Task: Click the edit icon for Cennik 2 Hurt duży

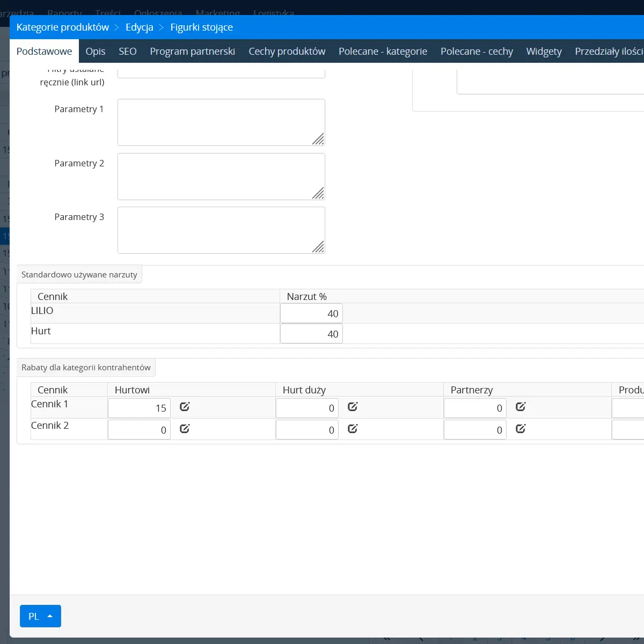Action: tap(353, 429)
